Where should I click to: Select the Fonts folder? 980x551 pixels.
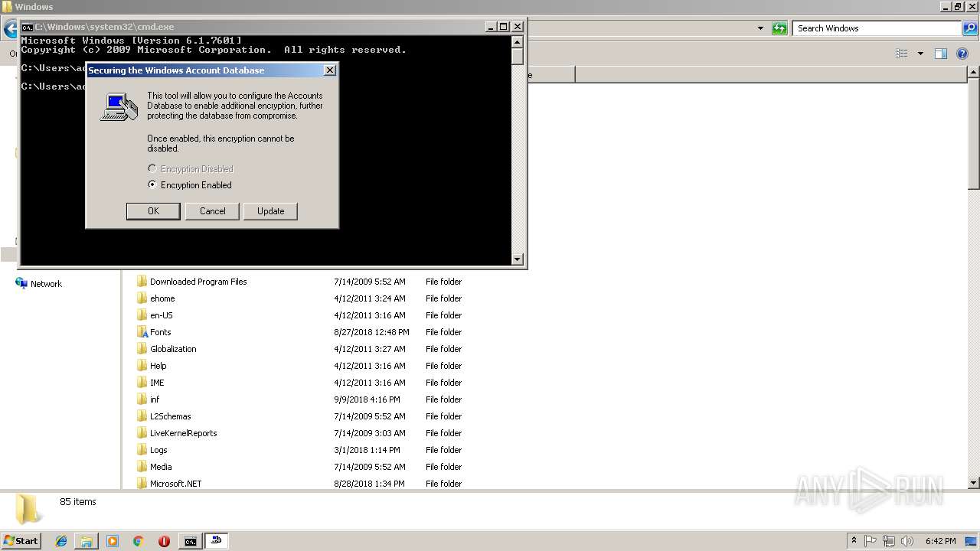click(161, 332)
